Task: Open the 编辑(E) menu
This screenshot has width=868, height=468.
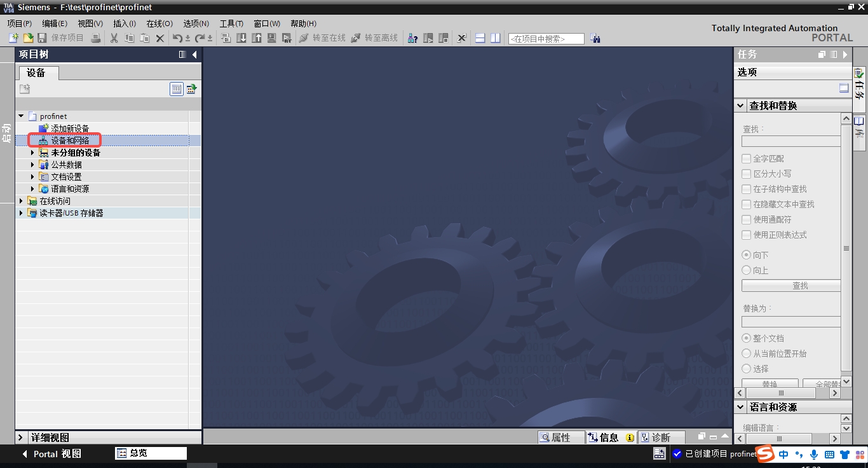Action: [55, 24]
